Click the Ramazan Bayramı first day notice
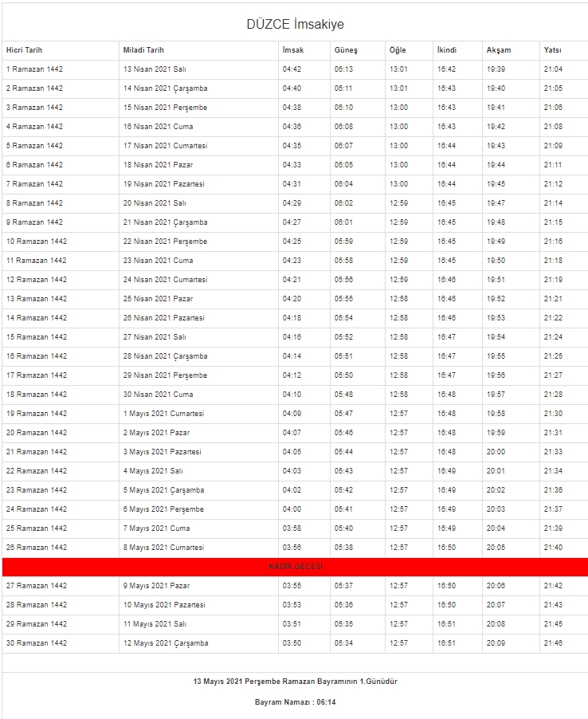 295,682
